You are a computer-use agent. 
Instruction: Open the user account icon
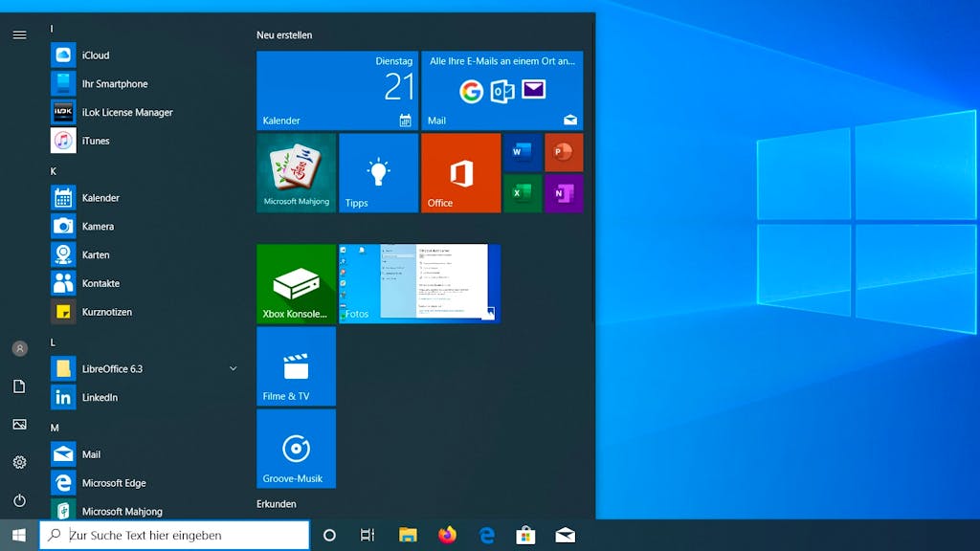(x=19, y=348)
